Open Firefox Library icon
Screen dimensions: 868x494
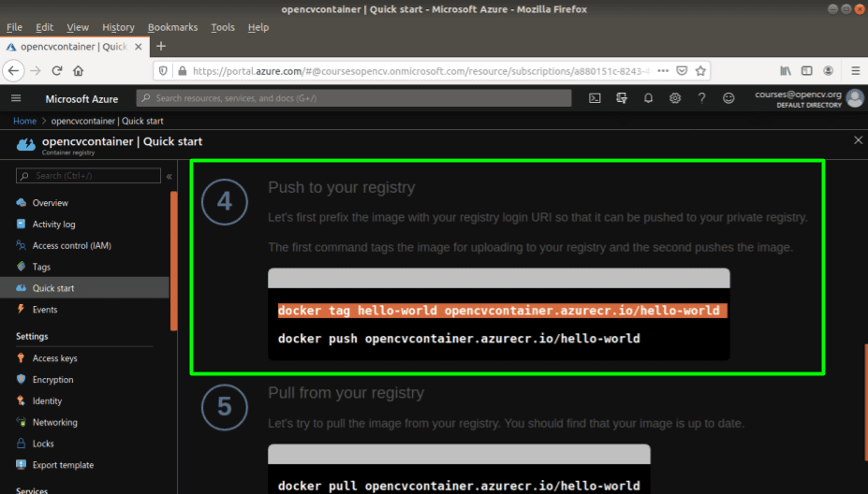(x=786, y=71)
